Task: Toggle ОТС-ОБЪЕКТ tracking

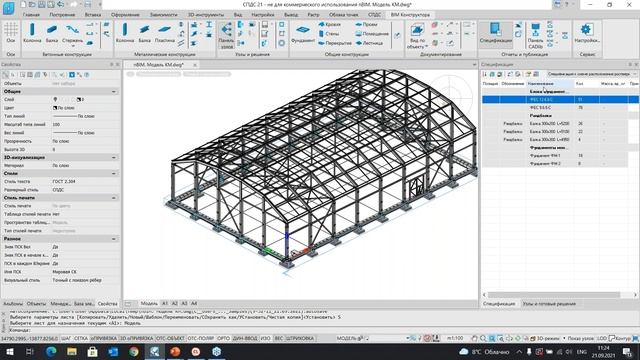Action: (x=171, y=338)
